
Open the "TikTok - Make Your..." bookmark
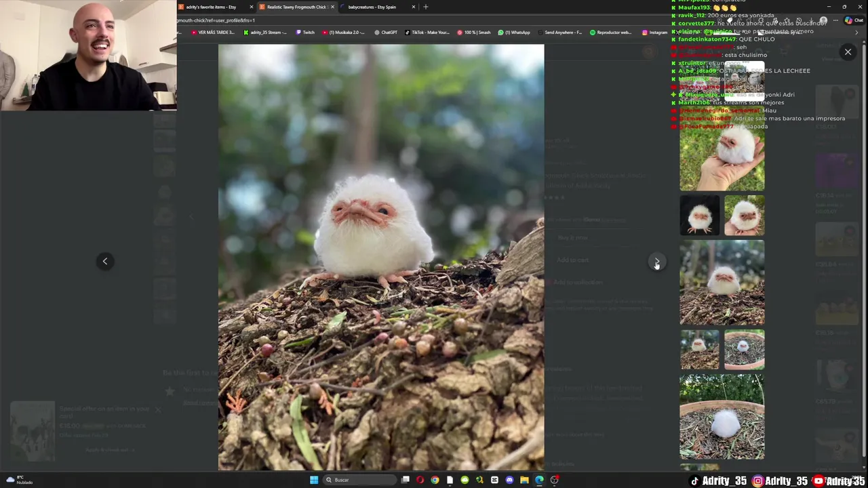coord(427,33)
